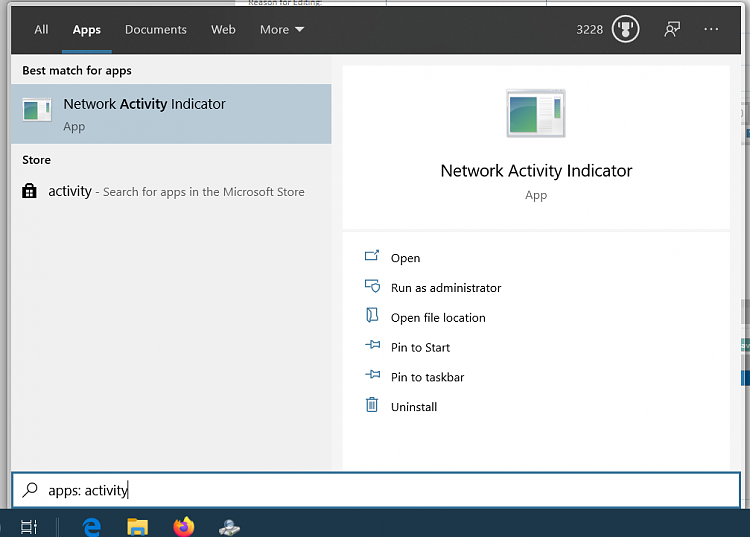This screenshot has height=537, width=750.
Task: Open the three-dots options menu
Action: tap(711, 29)
